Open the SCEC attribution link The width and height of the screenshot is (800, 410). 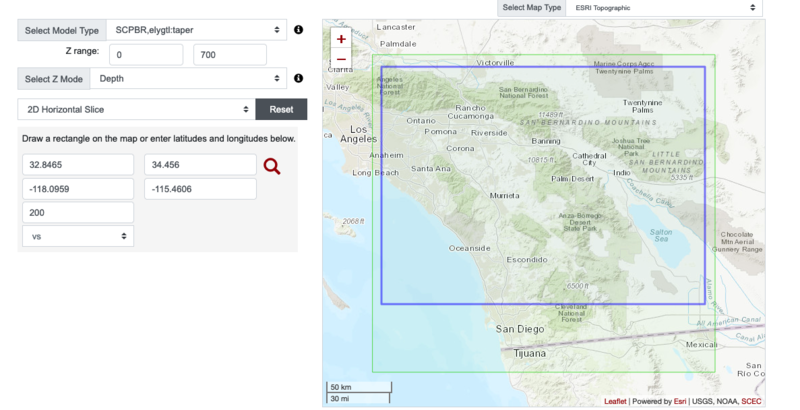[751, 401]
